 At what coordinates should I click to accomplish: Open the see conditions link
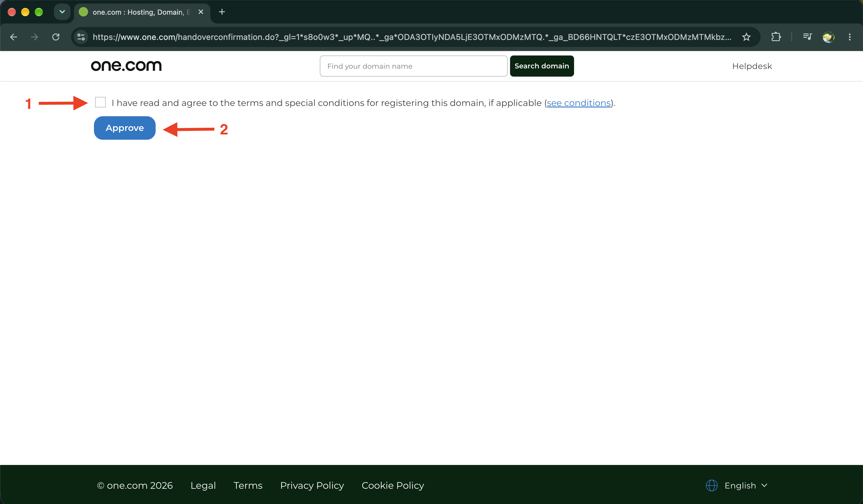tap(579, 103)
